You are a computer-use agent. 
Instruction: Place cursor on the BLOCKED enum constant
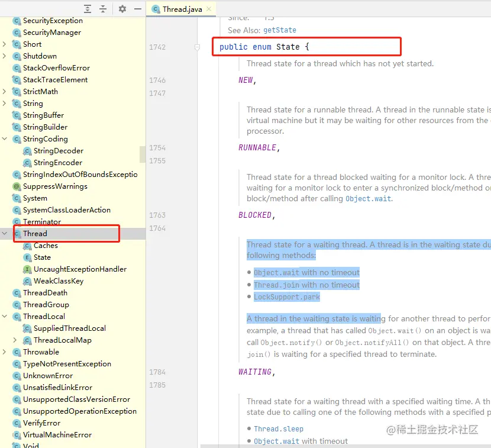coord(255,215)
